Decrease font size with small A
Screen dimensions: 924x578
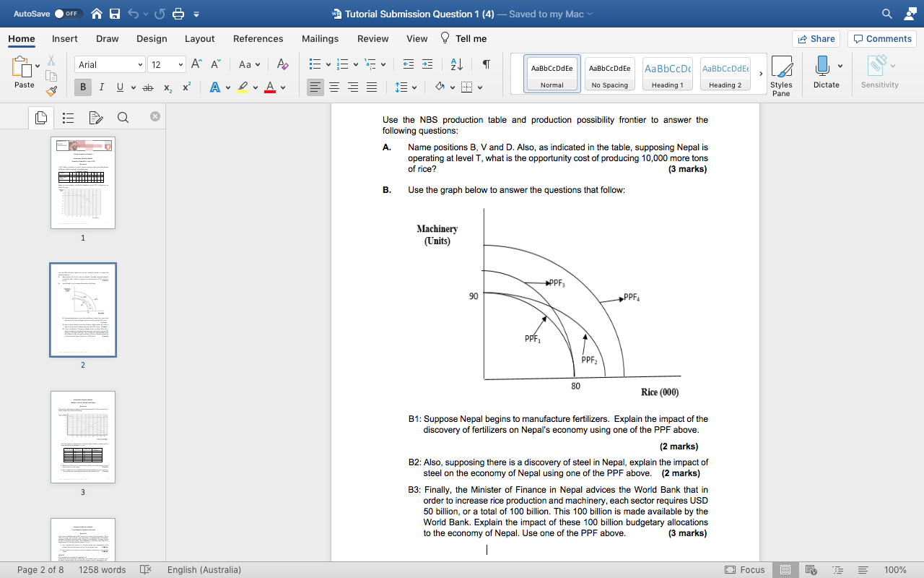click(215, 64)
